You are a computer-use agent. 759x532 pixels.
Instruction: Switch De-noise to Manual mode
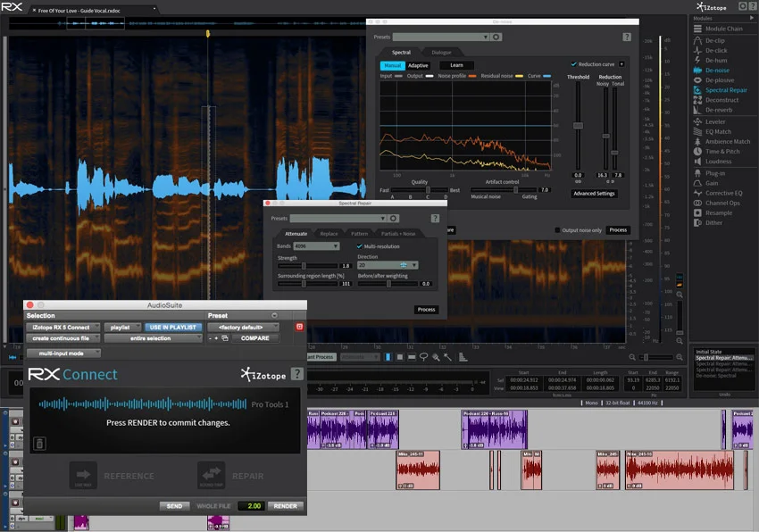pyautogui.click(x=392, y=65)
